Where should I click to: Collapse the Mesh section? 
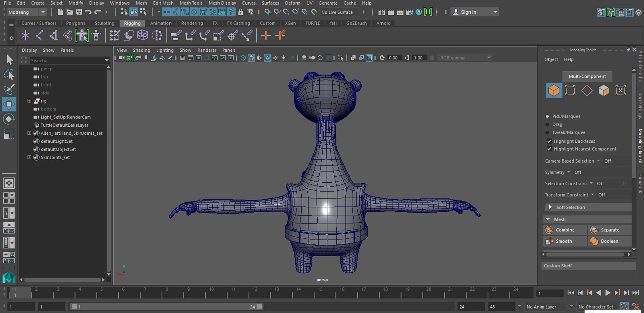[587, 219]
